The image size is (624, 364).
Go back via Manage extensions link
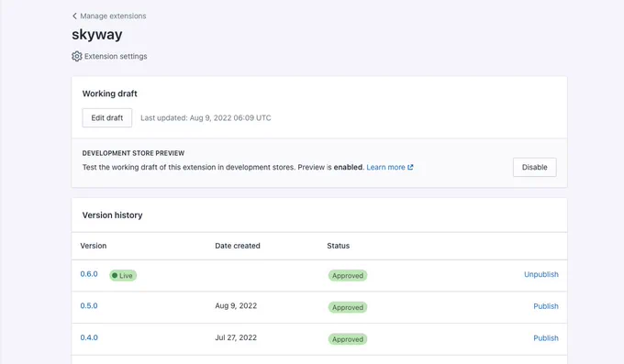tap(113, 16)
